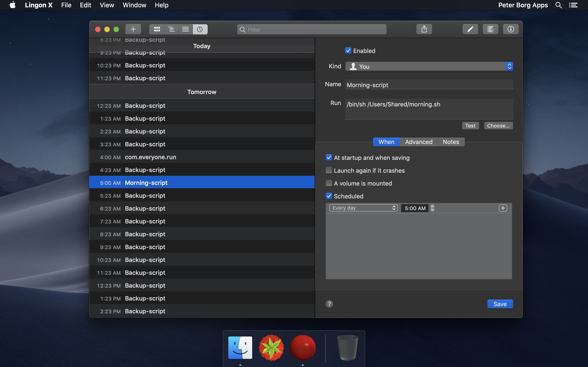Click the script/log view icon

pyautogui.click(x=491, y=29)
